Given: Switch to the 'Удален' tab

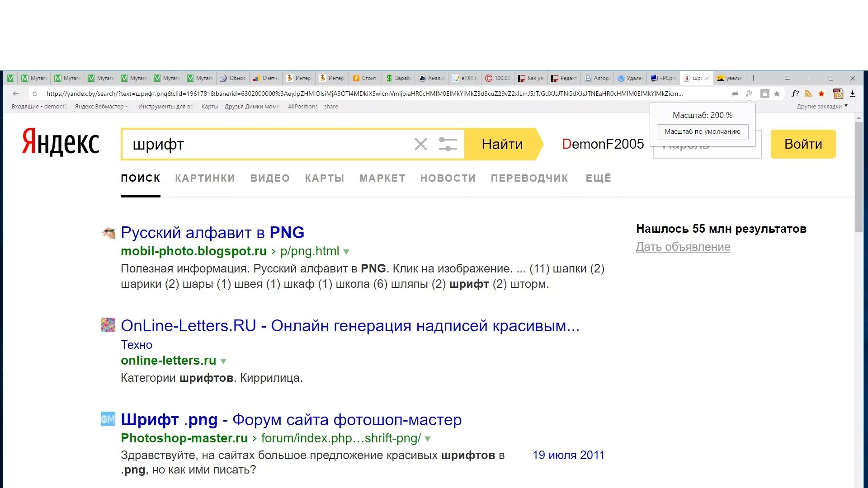Looking at the screenshot, I should (630, 78).
